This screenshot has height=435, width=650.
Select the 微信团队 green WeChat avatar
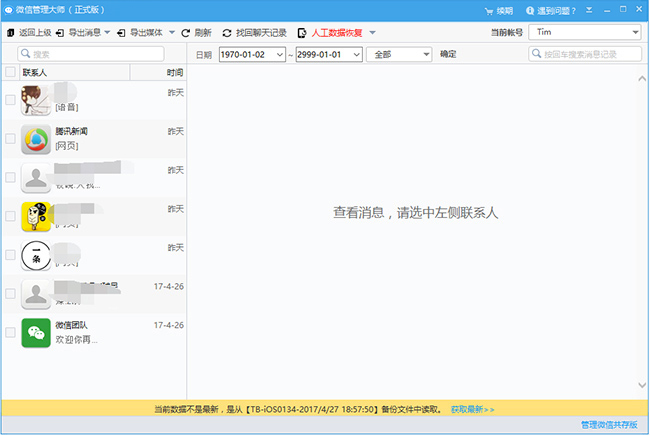pos(36,332)
